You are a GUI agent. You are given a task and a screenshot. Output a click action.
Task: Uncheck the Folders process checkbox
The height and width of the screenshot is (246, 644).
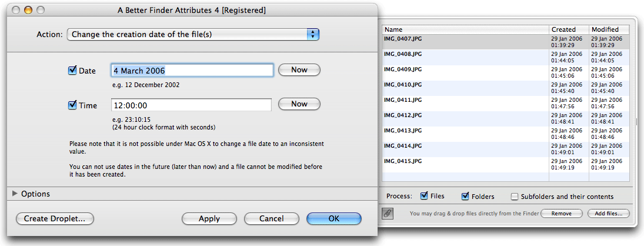point(465,197)
